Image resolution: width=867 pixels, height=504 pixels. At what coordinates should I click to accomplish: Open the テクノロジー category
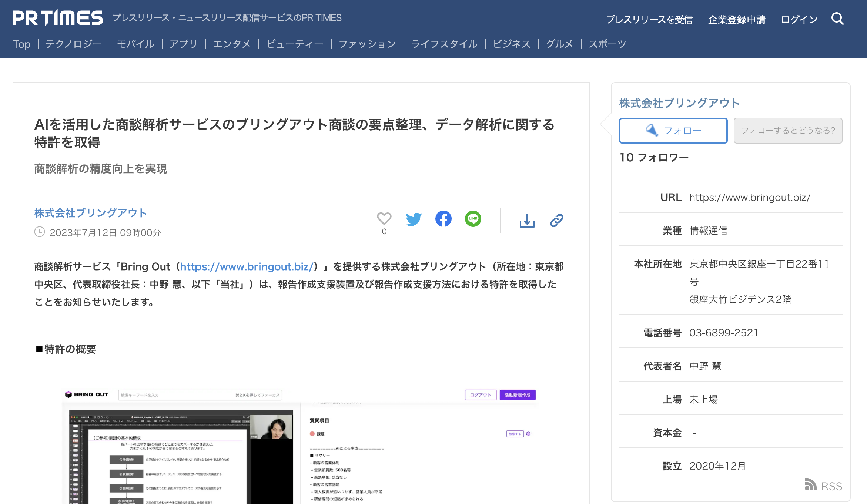[x=74, y=44]
